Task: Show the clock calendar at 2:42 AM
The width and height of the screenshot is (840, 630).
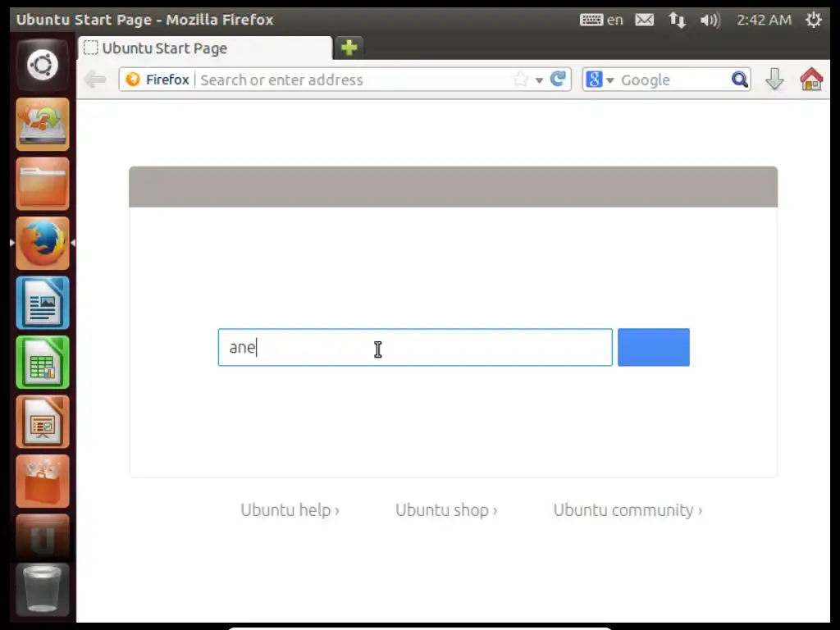Action: pos(764,20)
